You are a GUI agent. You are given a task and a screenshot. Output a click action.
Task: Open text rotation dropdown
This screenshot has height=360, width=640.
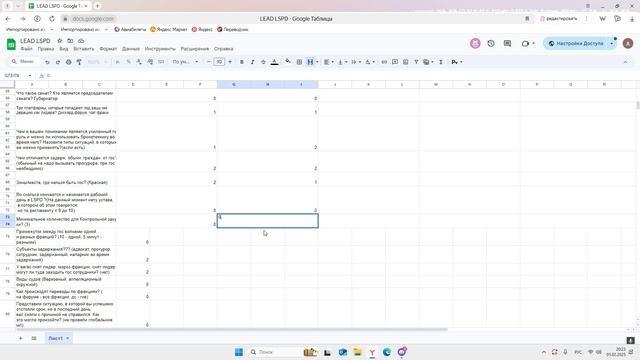pyautogui.click(x=369, y=62)
